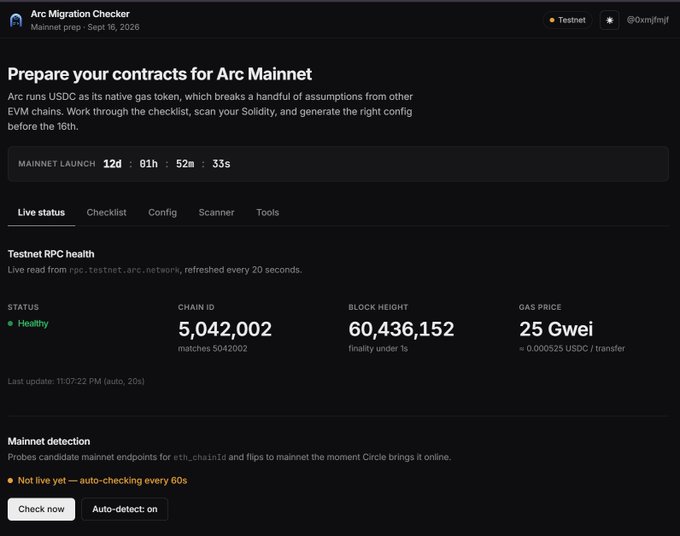This screenshot has width=680, height=536.
Task: Switch to the Live status tab
Action: pos(41,212)
